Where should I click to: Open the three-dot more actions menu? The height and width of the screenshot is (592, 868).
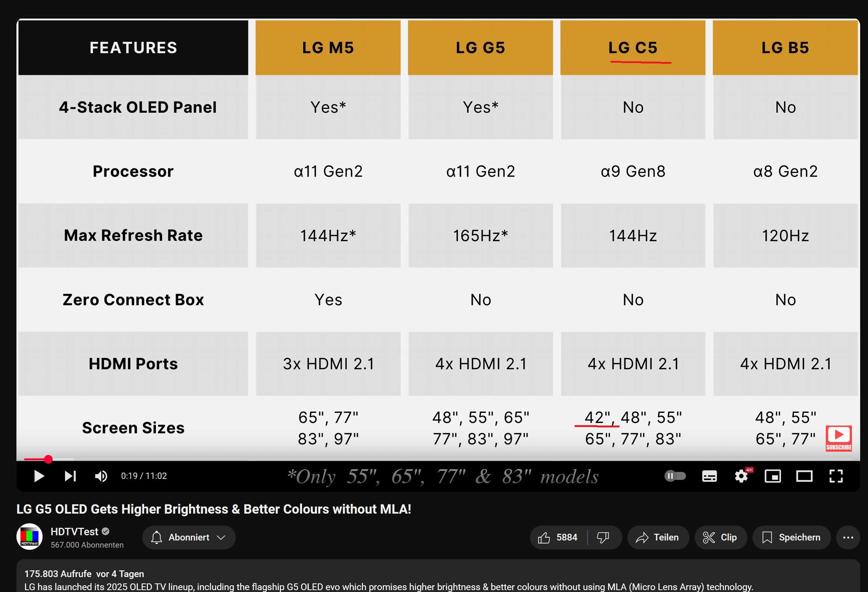[849, 538]
